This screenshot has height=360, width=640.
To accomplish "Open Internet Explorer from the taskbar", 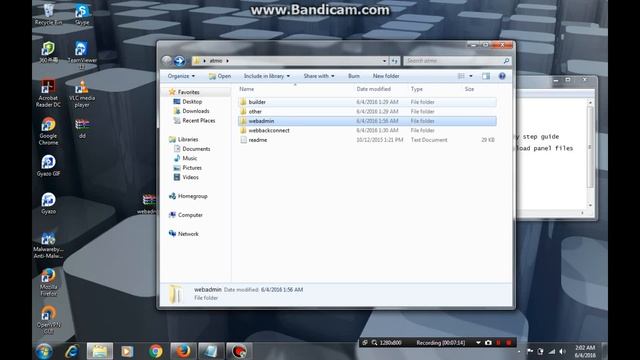I will (72, 351).
